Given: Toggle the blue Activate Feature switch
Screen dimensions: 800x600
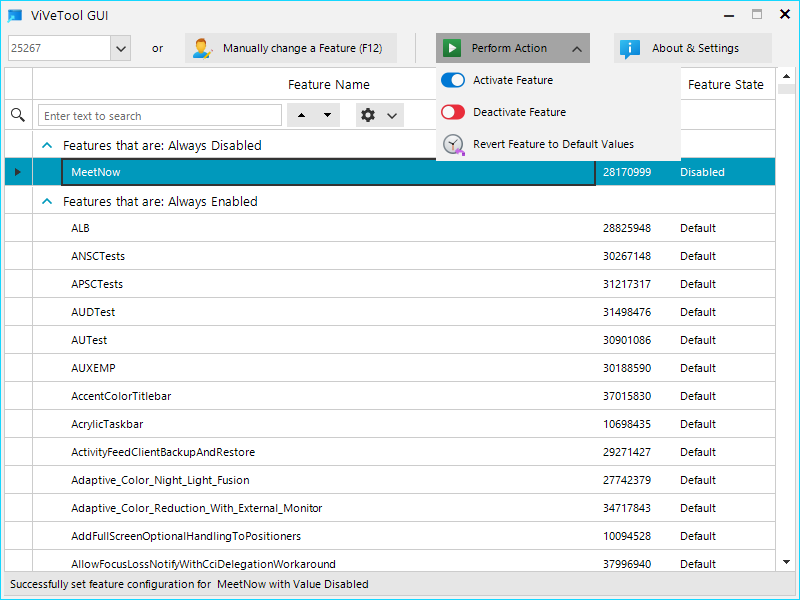Looking at the screenshot, I should click(453, 80).
